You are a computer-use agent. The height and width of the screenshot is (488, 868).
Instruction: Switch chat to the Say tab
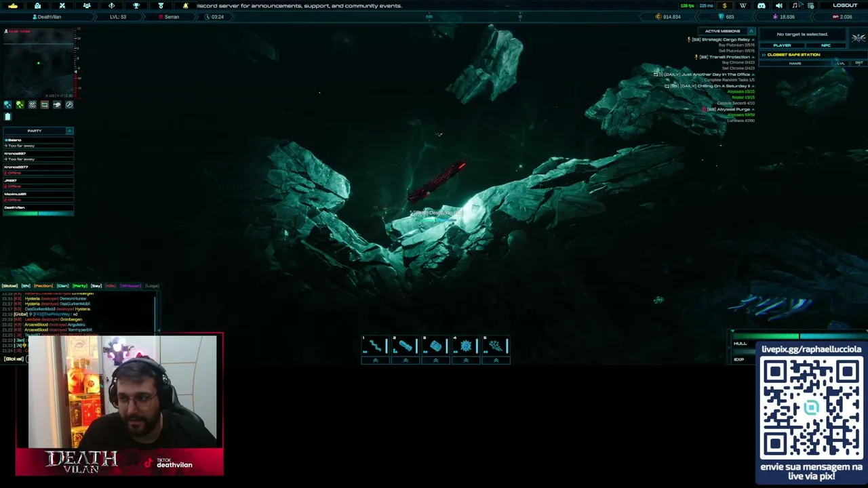(x=96, y=286)
